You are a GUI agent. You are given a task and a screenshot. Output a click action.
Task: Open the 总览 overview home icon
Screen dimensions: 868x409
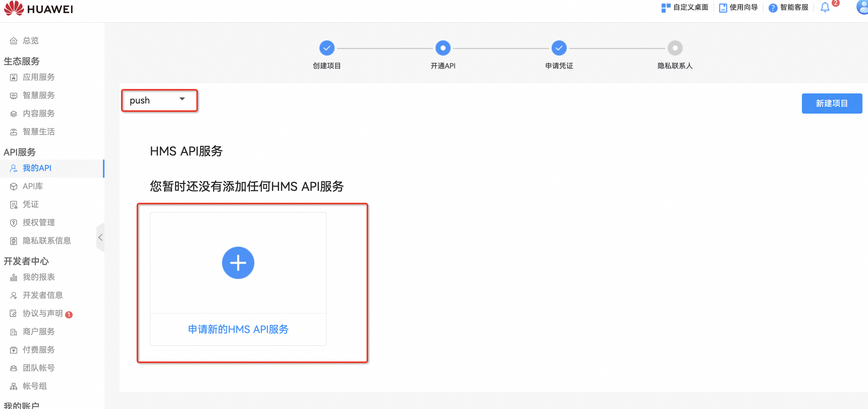click(13, 41)
